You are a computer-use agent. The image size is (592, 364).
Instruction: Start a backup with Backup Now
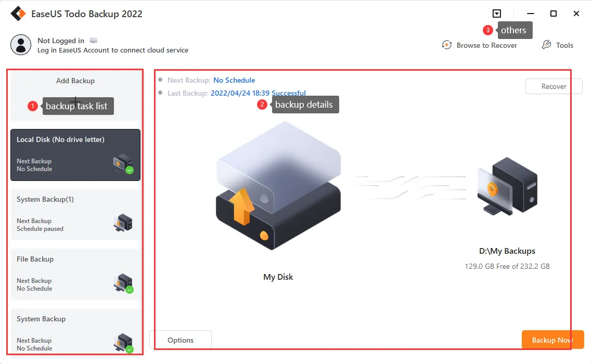[552, 340]
